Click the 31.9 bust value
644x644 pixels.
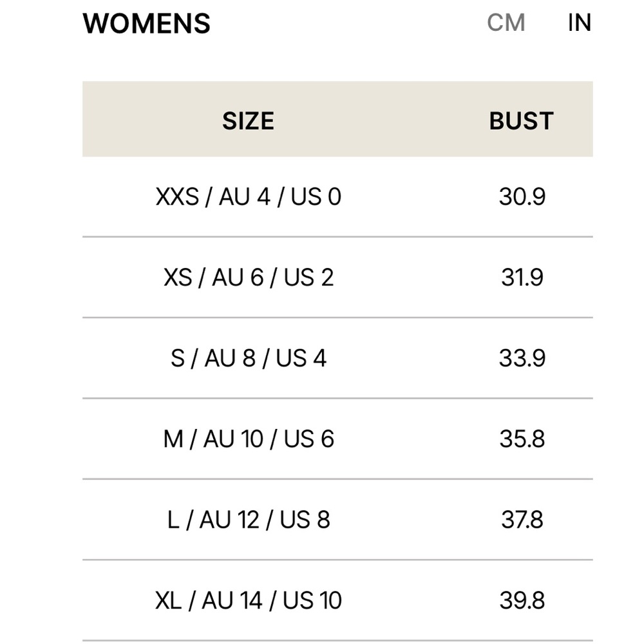point(522,277)
